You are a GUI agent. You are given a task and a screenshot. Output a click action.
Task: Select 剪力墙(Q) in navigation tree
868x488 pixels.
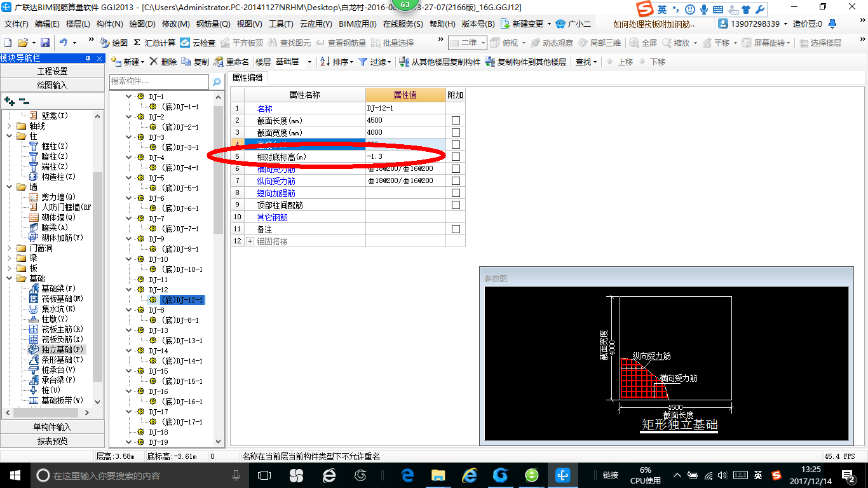pos(52,197)
